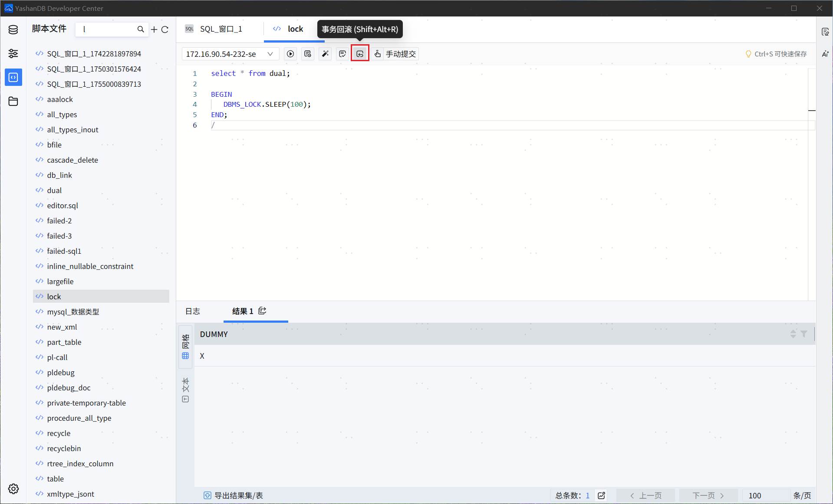Toggle the 手动提交 manual commit mode
833x504 pixels.
tap(395, 54)
